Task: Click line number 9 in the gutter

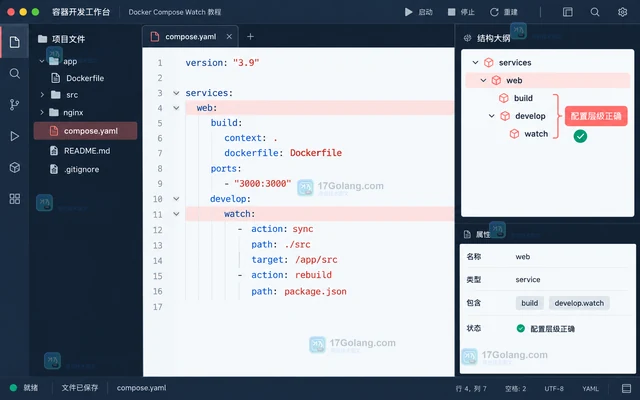Action: click(160, 184)
